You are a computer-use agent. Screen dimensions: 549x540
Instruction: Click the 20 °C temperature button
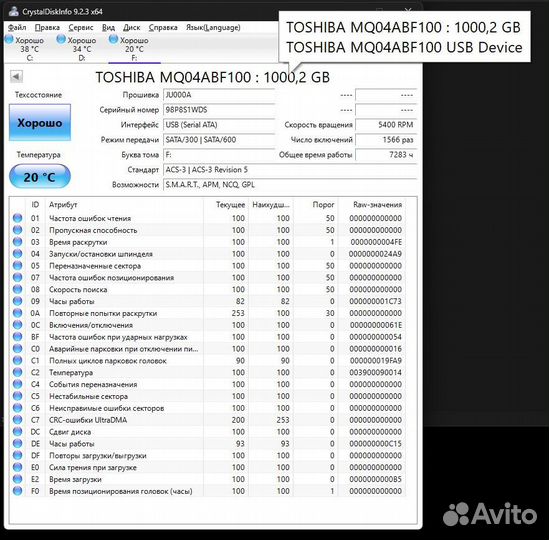tap(40, 176)
